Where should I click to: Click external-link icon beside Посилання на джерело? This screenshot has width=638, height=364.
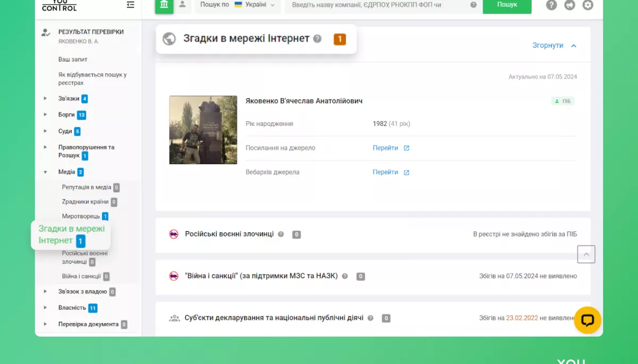coord(407,148)
